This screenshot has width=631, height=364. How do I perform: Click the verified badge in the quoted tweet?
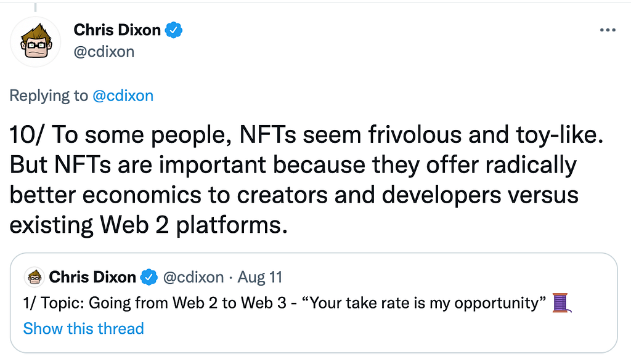pos(149,277)
